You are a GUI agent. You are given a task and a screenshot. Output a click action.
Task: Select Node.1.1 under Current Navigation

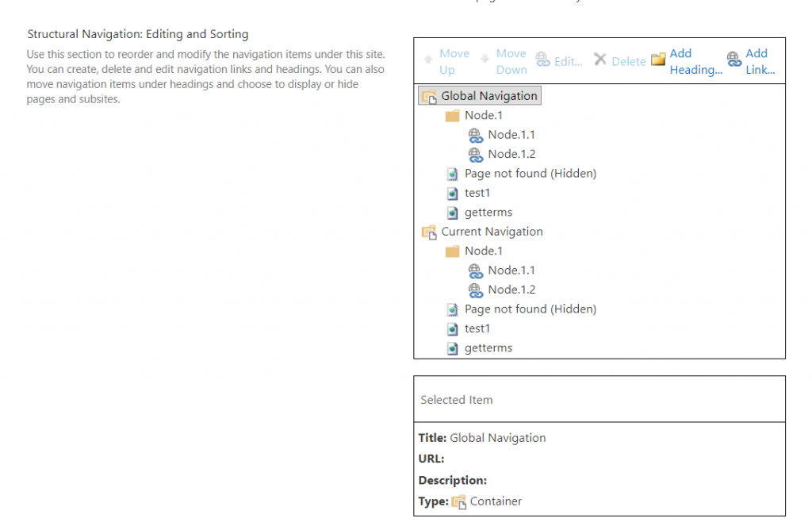[510, 270]
